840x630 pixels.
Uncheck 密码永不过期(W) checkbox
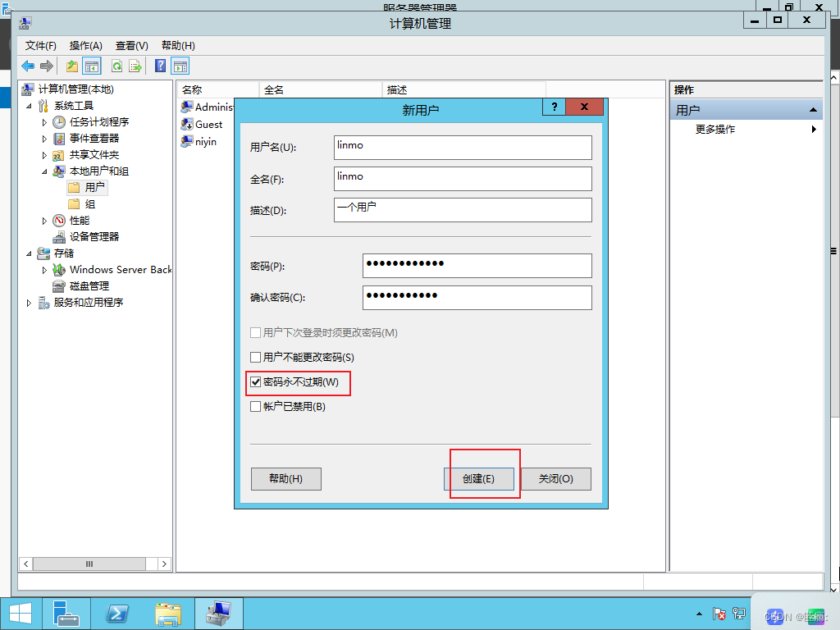coord(256,382)
